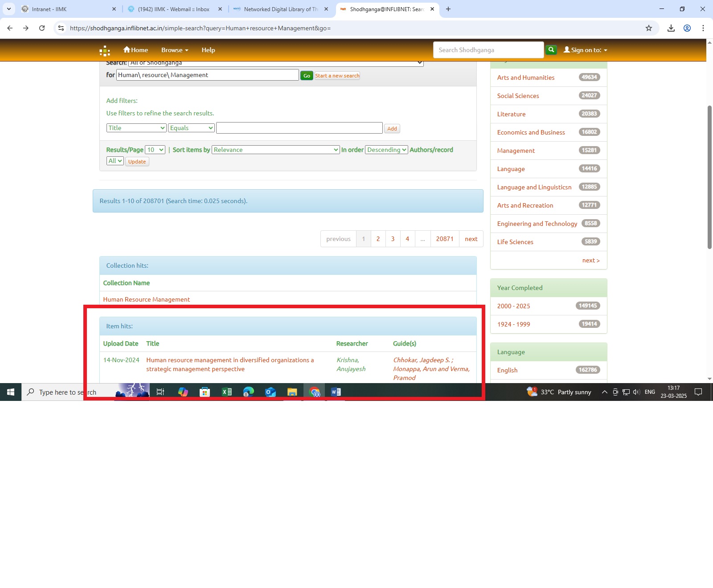Click the Update button
Screen dimensions: 713x588
point(137,162)
